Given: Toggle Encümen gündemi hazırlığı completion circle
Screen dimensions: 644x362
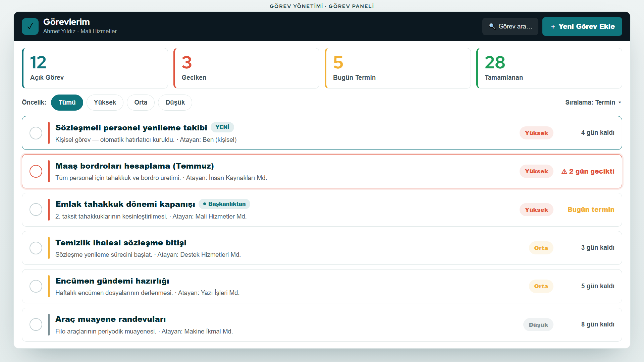Looking at the screenshot, I should click(x=36, y=286).
